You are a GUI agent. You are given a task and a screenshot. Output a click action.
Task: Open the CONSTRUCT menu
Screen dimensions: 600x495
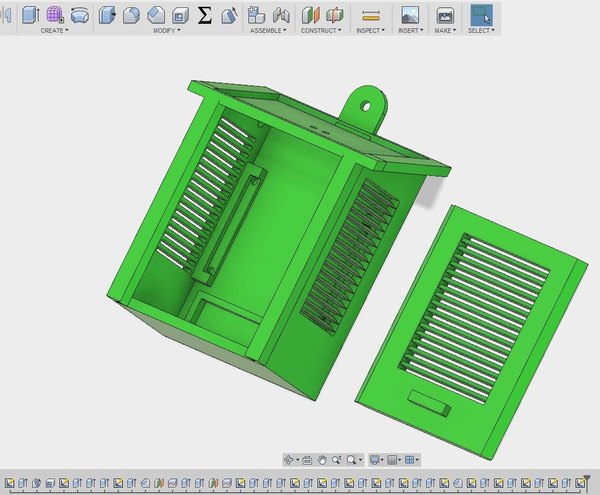coord(321,30)
